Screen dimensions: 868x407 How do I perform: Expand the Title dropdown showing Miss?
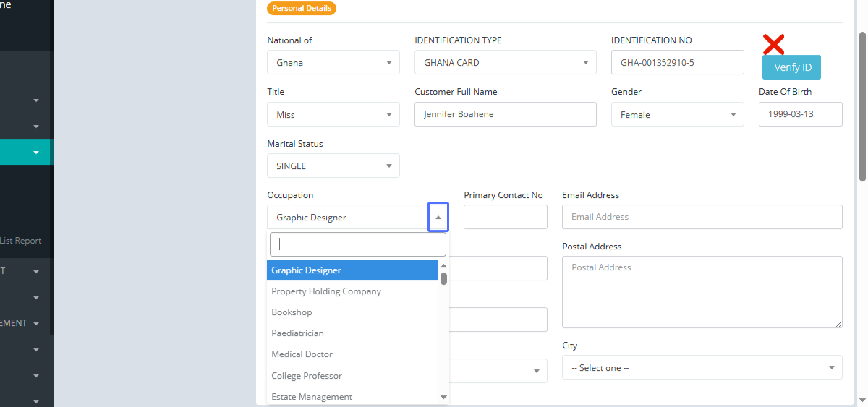[333, 115]
